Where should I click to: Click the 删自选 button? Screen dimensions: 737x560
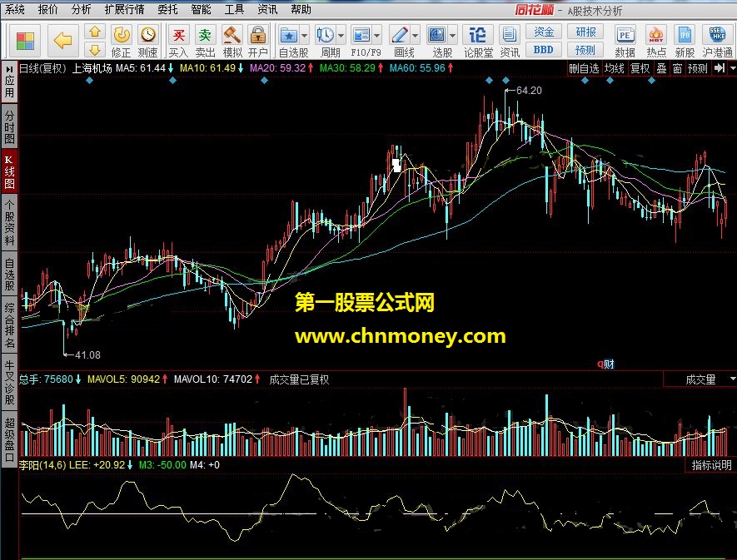tap(585, 68)
